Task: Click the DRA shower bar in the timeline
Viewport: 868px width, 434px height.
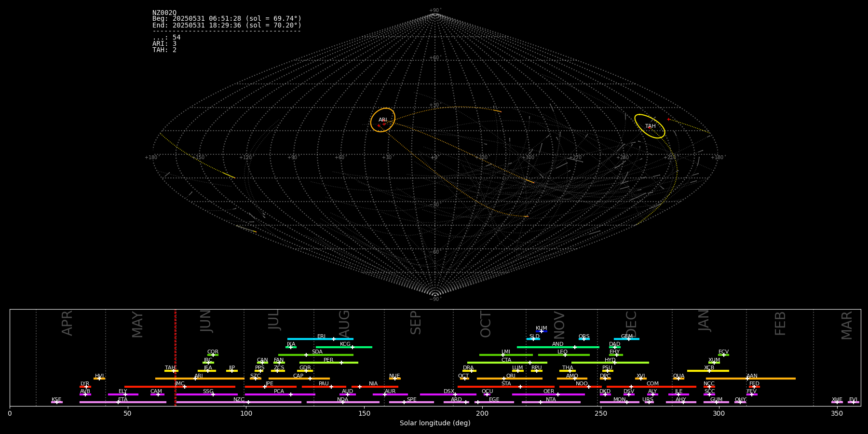Action: [x=469, y=371]
